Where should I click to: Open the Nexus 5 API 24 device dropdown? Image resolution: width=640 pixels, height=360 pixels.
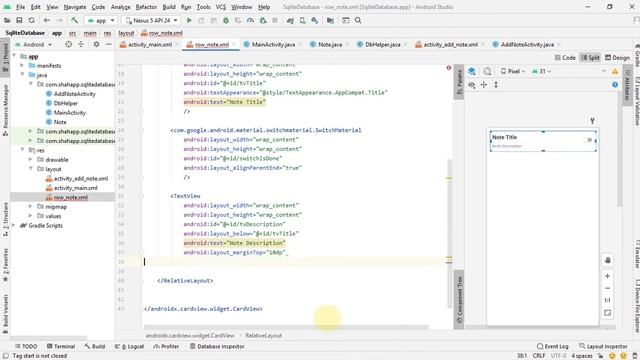pyautogui.click(x=152, y=20)
